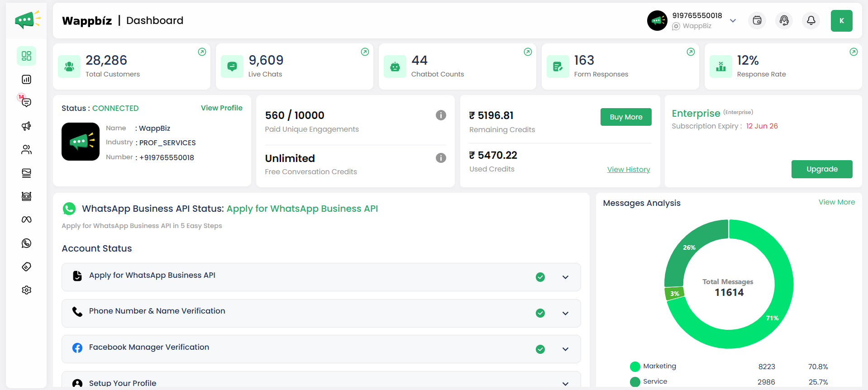
Task: Open the Dashboard grid icon in sidebar
Action: coord(27,56)
